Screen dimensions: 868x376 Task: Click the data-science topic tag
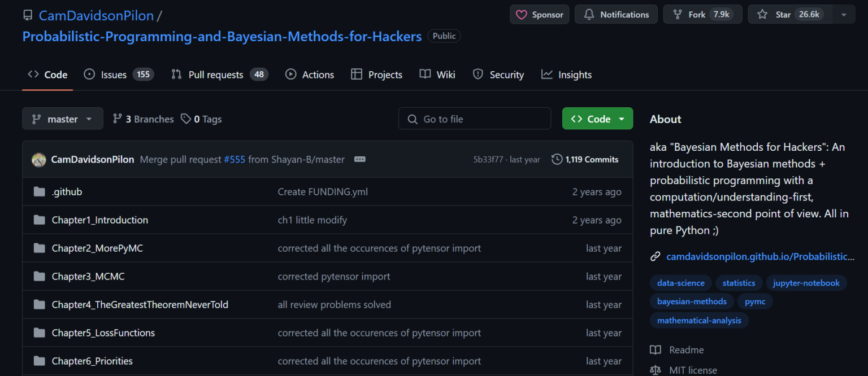680,283
